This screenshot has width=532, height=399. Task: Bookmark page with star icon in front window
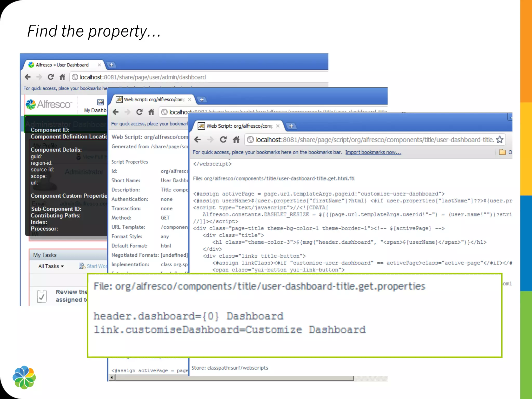pos(500,139)
